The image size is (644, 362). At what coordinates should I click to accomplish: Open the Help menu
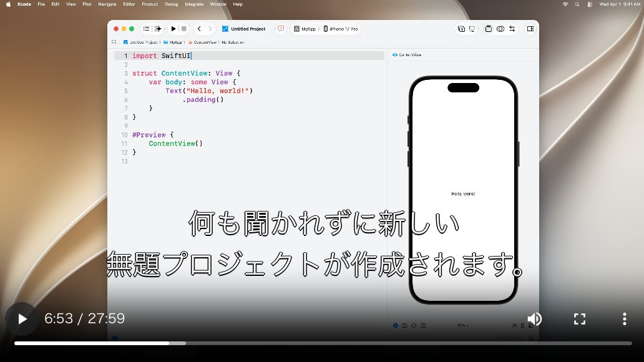coord(238,4)
